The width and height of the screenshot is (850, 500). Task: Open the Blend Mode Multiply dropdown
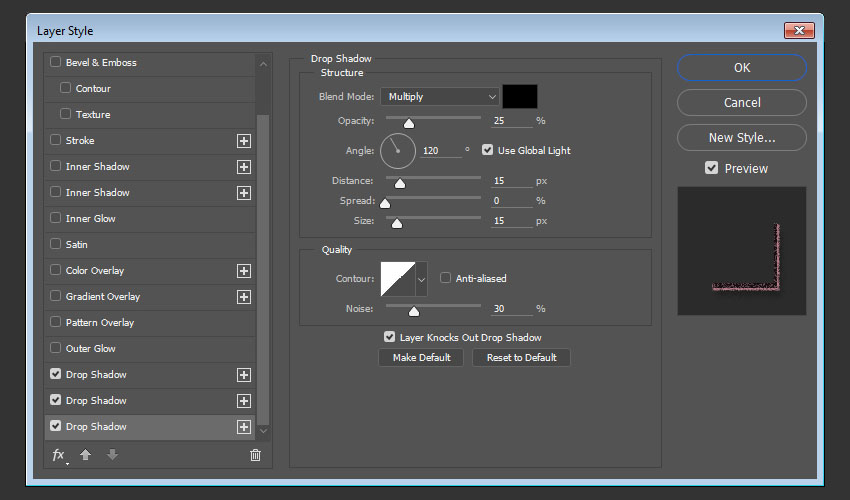point(439,97)
